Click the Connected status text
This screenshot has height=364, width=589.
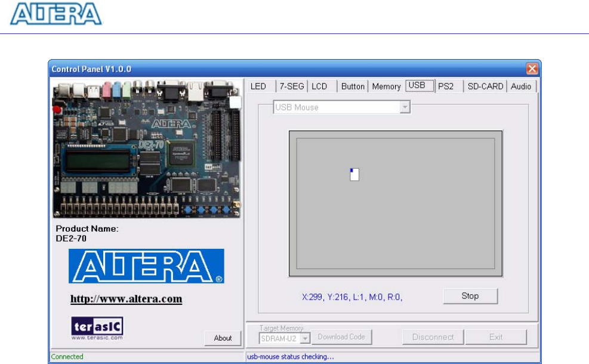(x=67, y=356)
